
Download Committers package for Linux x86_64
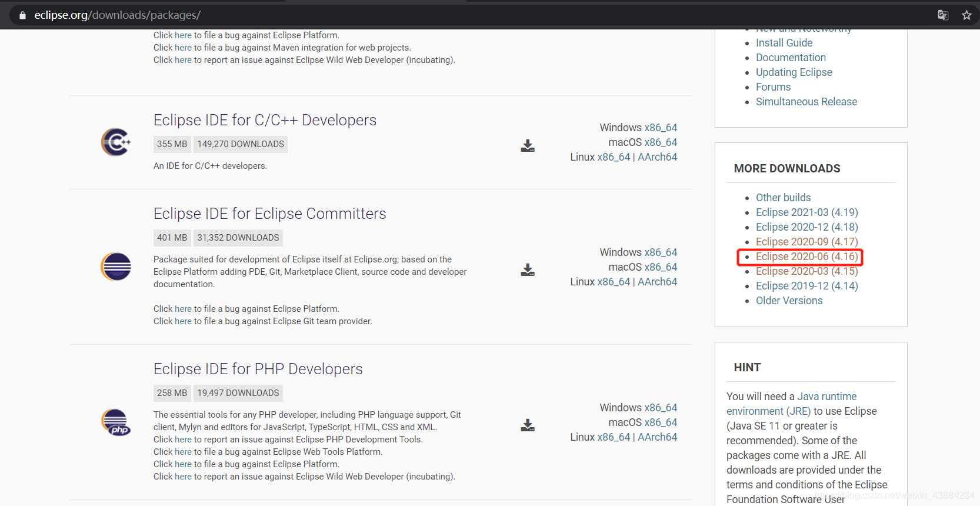[x=614, y=282]
